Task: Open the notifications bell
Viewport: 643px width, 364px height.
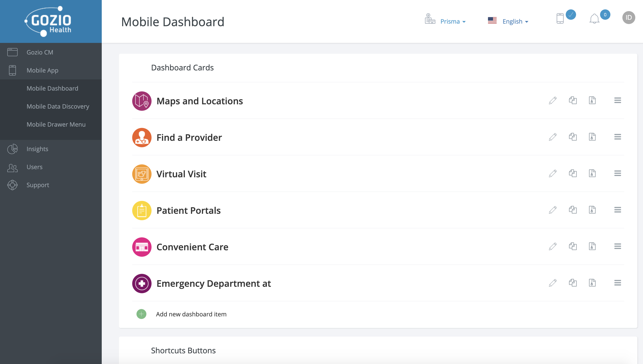Action: (x=594, y=19)
